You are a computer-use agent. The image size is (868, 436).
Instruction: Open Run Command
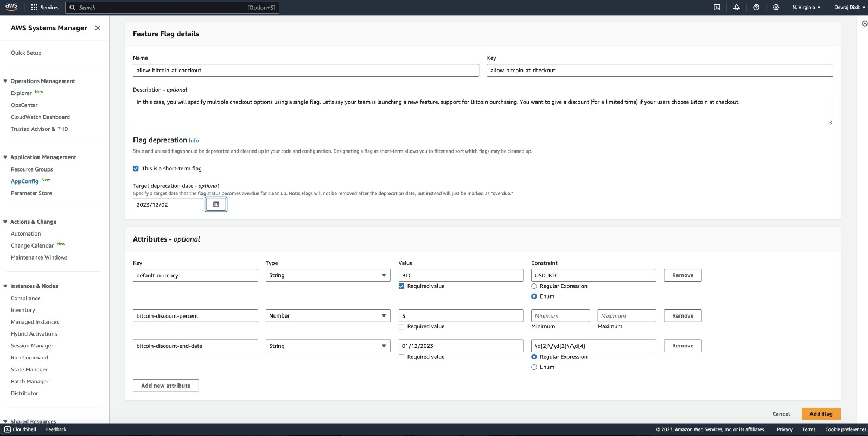point(29,358)
